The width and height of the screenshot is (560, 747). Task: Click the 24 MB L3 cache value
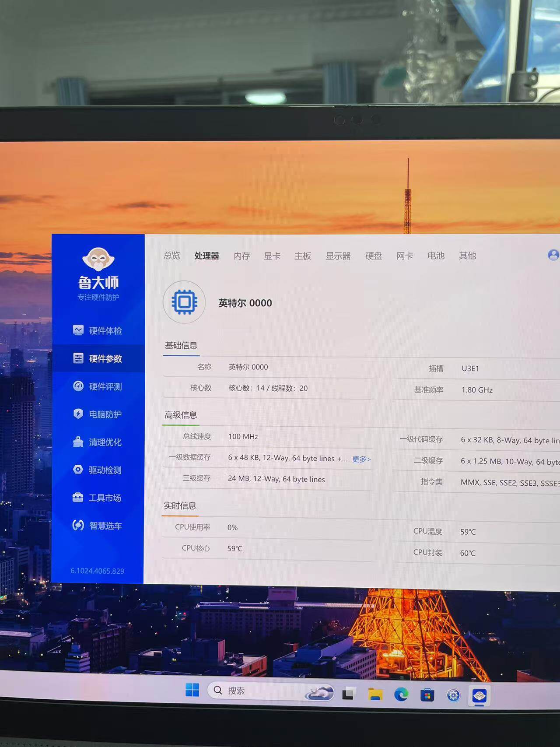276,479
